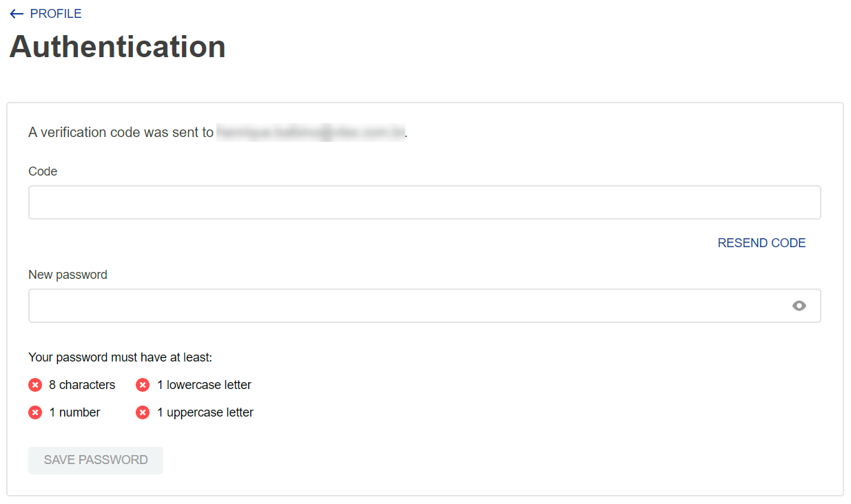
Task: Focus the New password text box
Action: point(413,305)
